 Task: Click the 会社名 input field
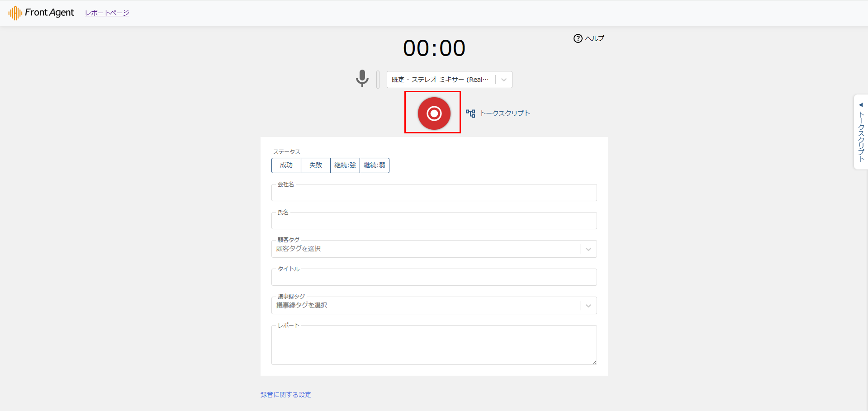coord(434,194)
